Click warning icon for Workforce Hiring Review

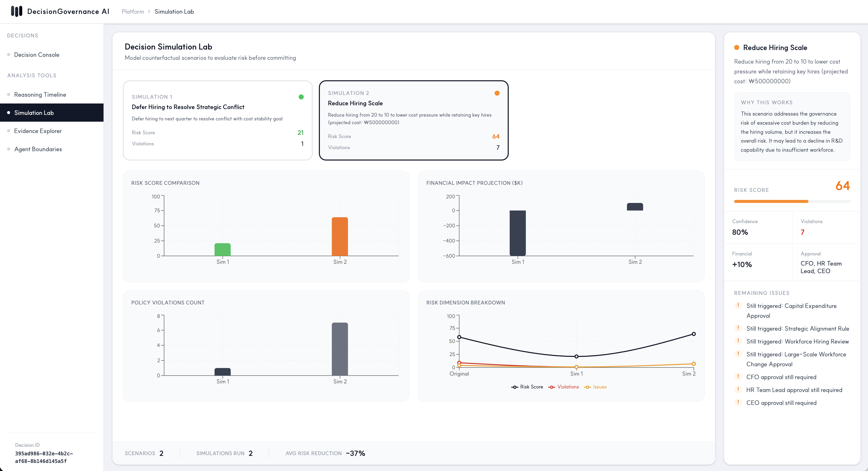(x=738, y=341)
